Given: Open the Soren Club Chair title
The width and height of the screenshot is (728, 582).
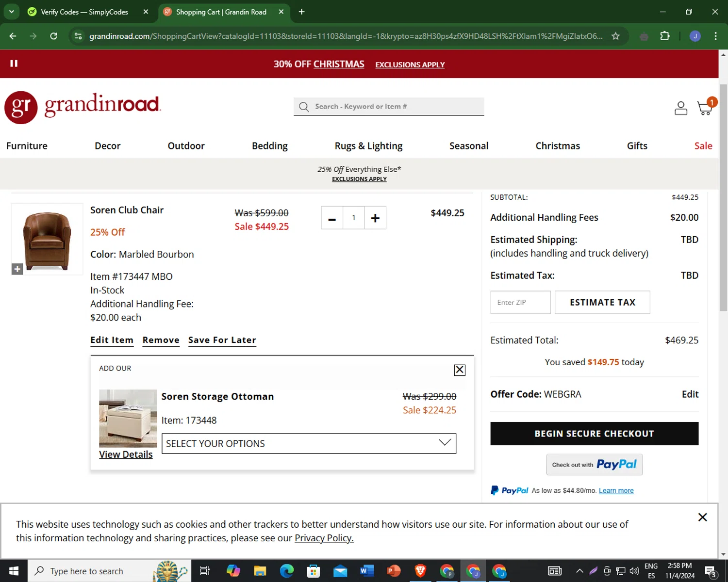Looking at the screenshot, I should point(127,210).
